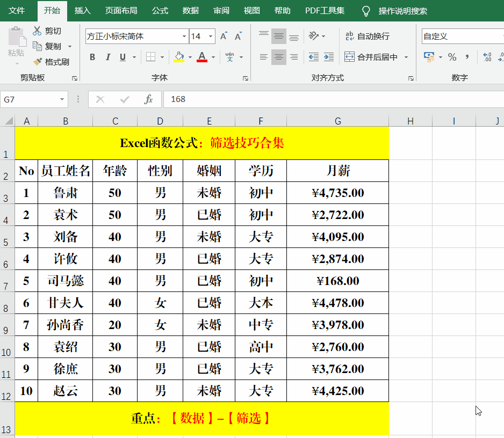Screen dimensions: 504x438
Task: Expand the borders dropdown arrow
Action: pos(162,57)
